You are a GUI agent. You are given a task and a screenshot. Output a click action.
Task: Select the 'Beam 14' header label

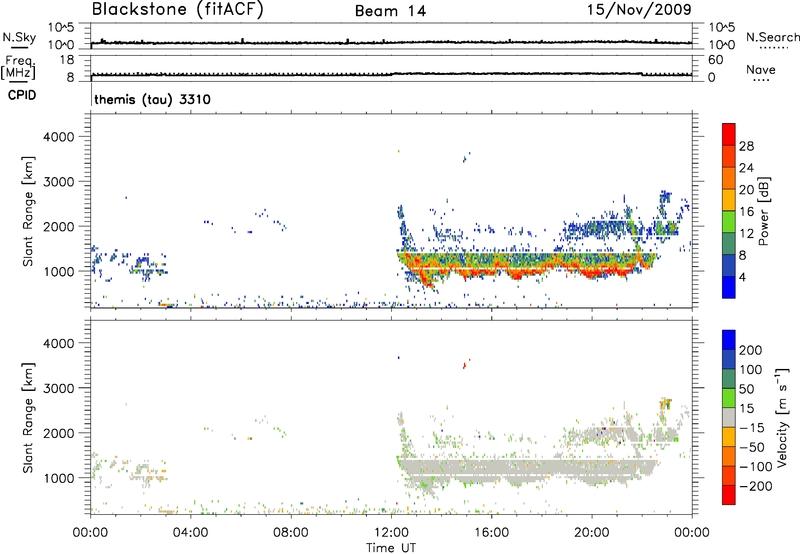click(390, 11)
